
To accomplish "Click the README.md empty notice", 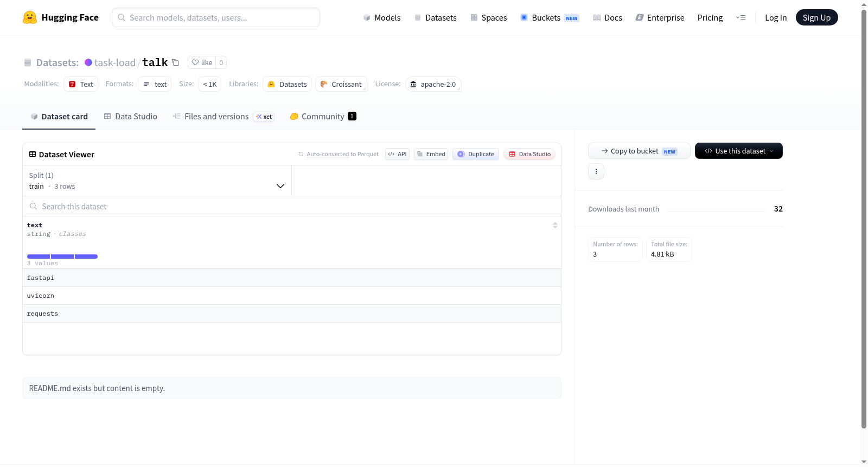I will tap(292, 388).
